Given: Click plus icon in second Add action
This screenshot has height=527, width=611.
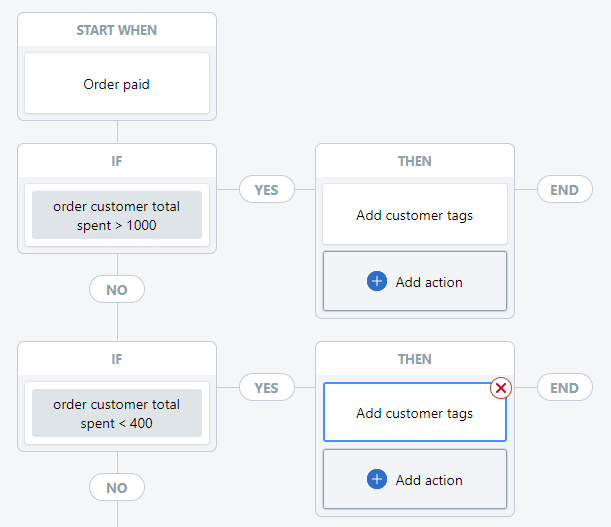Looking at the screenshot, I should point(377,480).
